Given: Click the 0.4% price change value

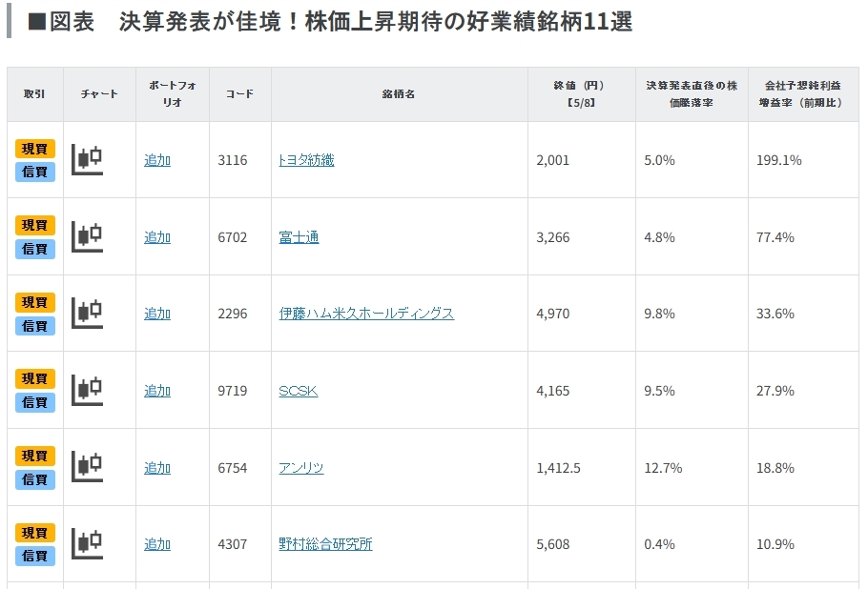Looking at the screenshot, I should click(x=659, y=544).
